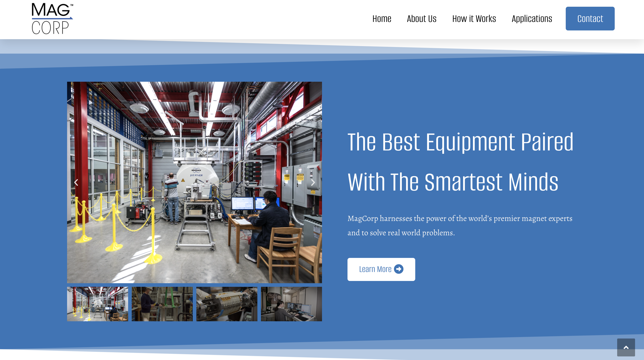Select the lab room thumbnail with yellow chains

tap(97, 304)
